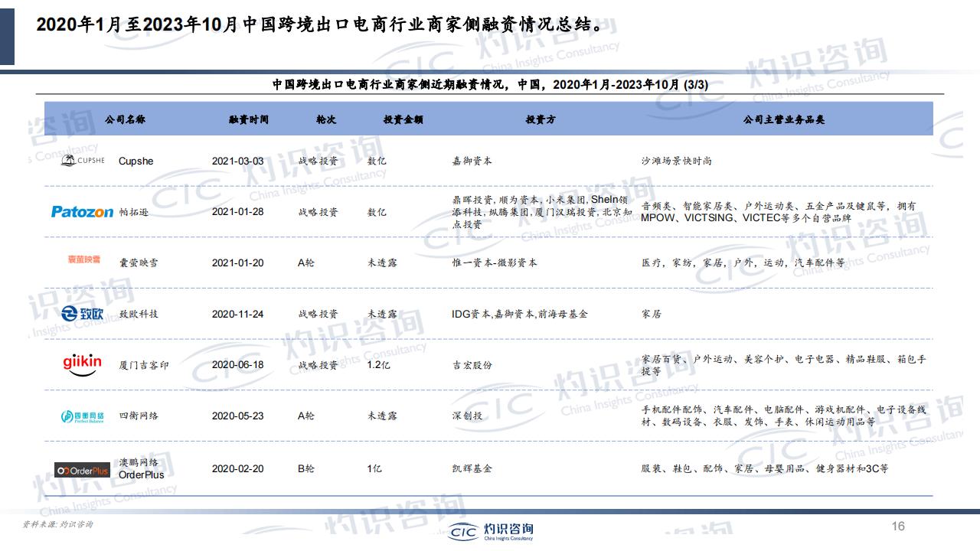Click the 致欧 blue logo

click(82, 313)
